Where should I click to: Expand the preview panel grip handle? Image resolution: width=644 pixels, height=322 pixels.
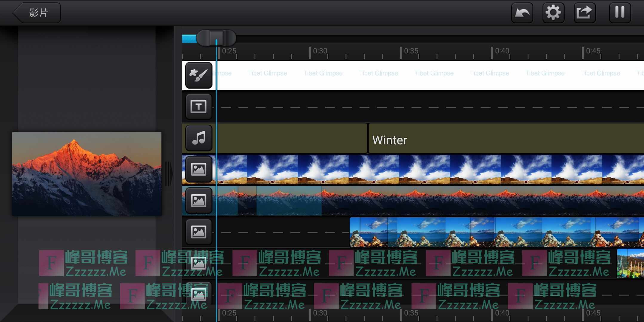(x=169, y=174)
